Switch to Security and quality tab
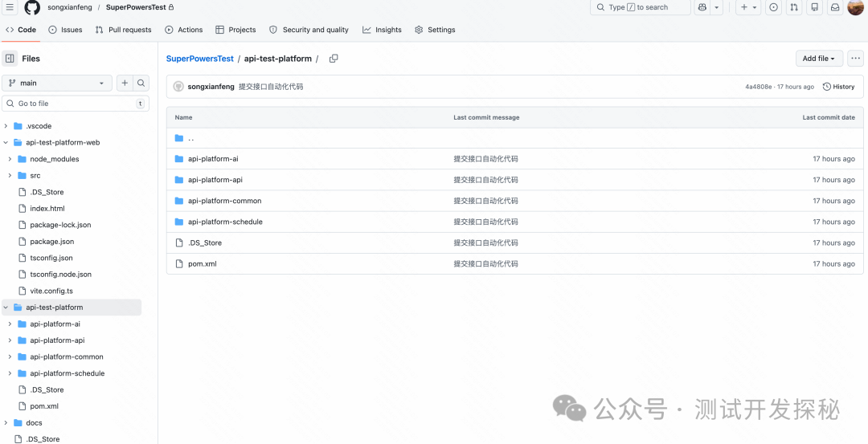868x444 pixels. [x=309, y=30]
